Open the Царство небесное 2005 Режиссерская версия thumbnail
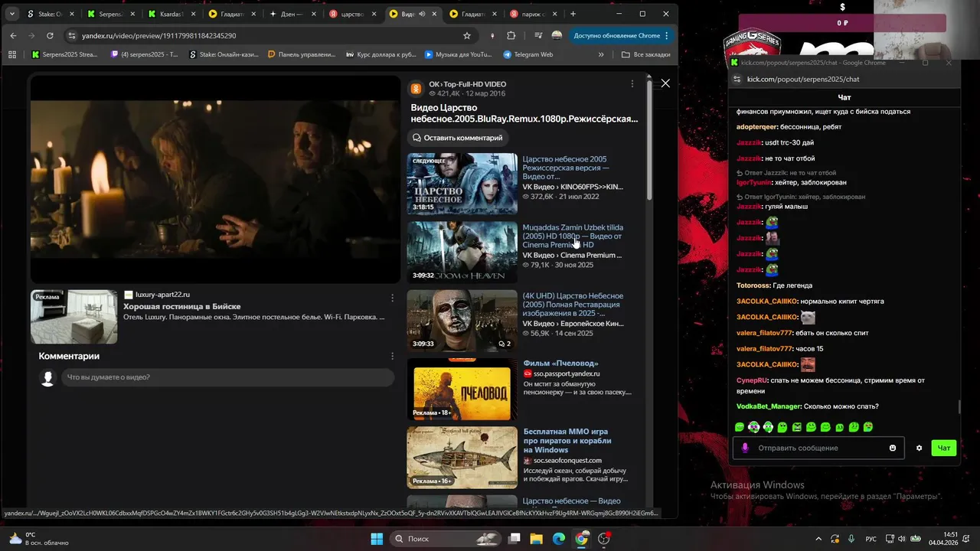Screen dimensions: 980x551 462,184
